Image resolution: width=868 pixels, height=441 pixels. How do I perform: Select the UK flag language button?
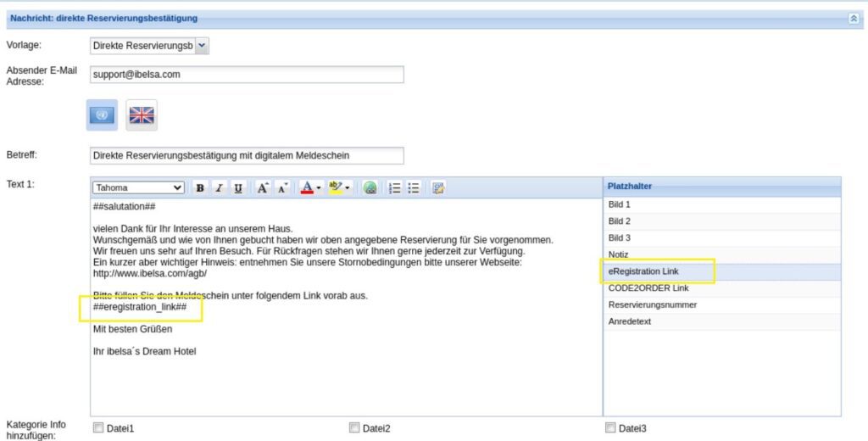click(142, 115)
